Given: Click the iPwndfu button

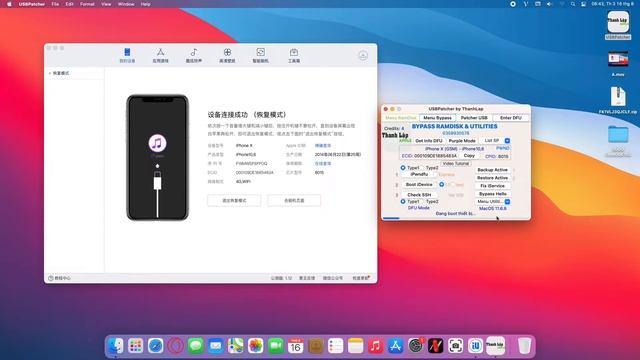Looking at the screenshot, I should [x=419, y=174].
